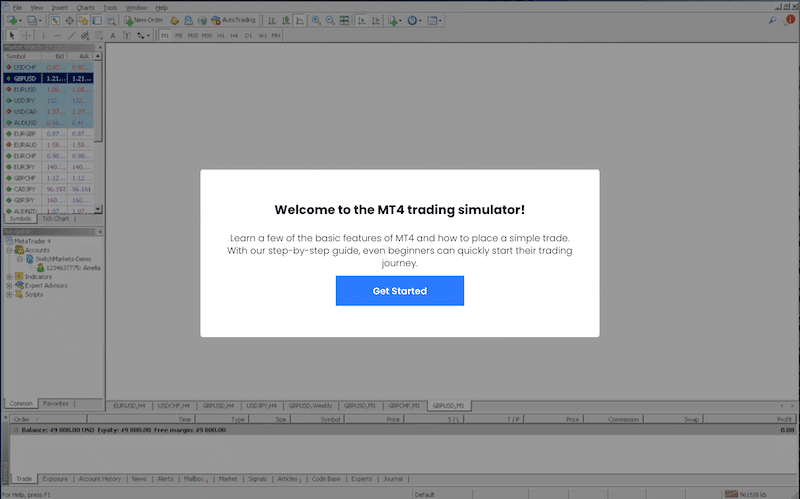
Task: Collapse the SwitchMarkets-Demo node
Action: tap(19, 259)
